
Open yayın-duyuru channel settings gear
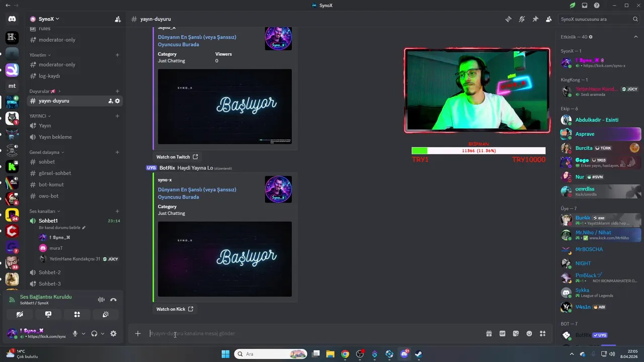[x=117, y=101]
